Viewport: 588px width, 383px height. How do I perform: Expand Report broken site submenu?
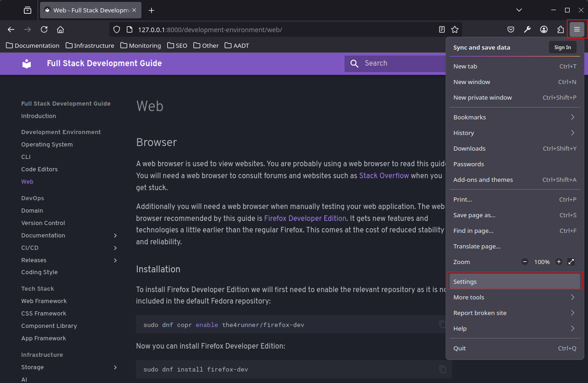tap(514, 313)
